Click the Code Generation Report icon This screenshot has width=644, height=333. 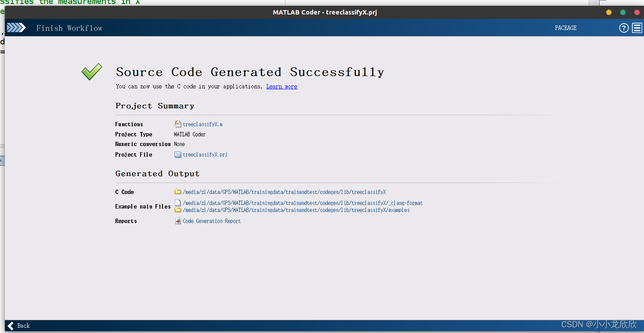pyautogui.click(x=178, y=221)
